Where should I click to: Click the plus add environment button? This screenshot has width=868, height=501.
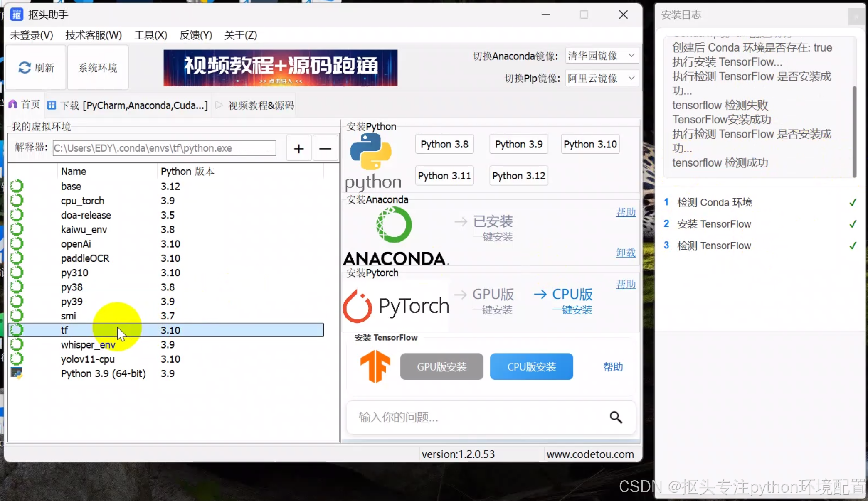298,148
